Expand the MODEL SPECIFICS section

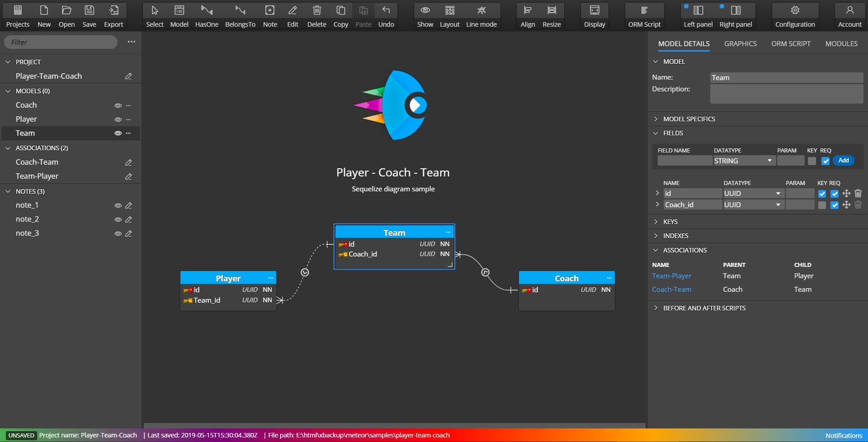(x=689, y=119)
